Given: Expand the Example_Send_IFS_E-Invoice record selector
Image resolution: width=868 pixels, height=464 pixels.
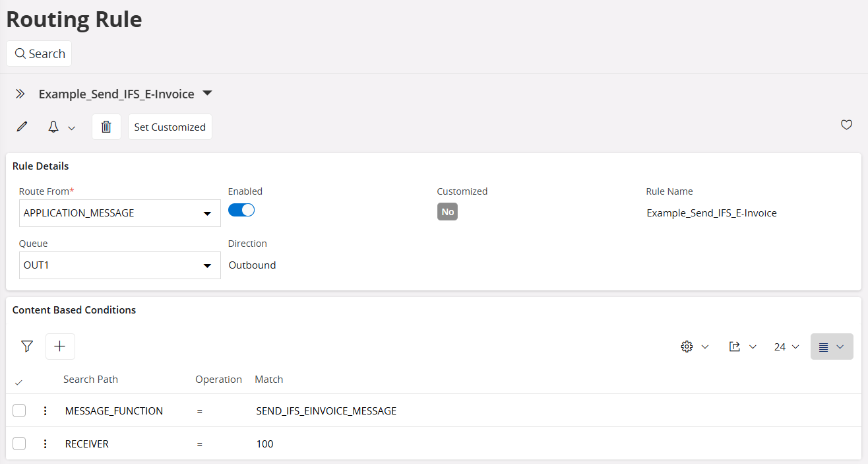Looking at the screenshot, I should [x=206, y=93].
